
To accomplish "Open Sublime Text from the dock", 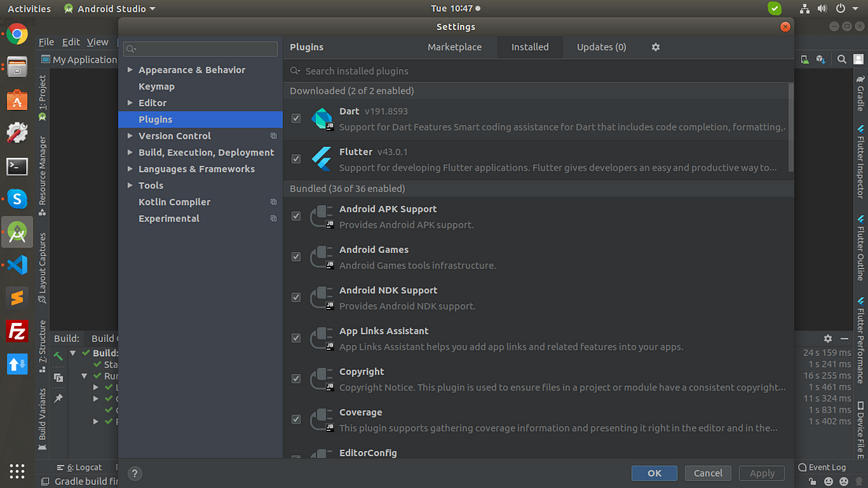I will (17, 298).
